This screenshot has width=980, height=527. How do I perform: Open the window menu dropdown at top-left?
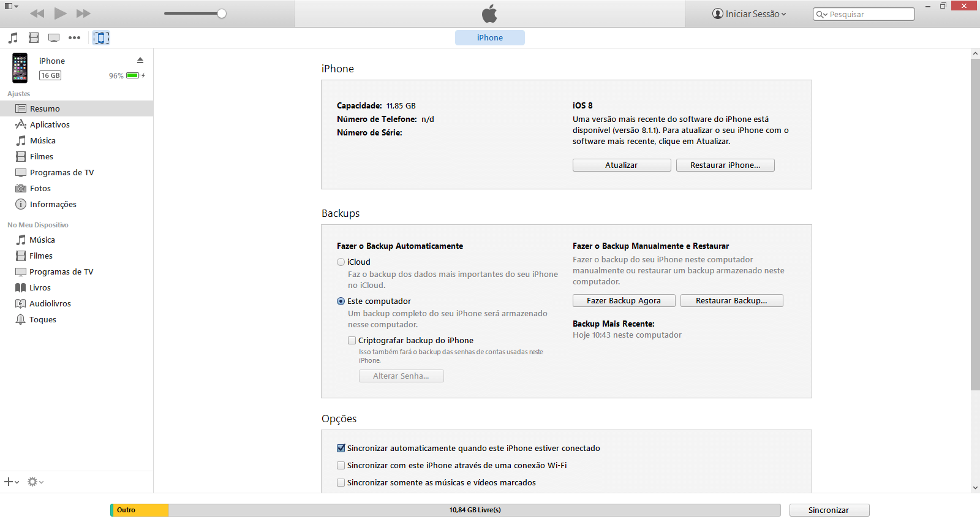(11, 6)
